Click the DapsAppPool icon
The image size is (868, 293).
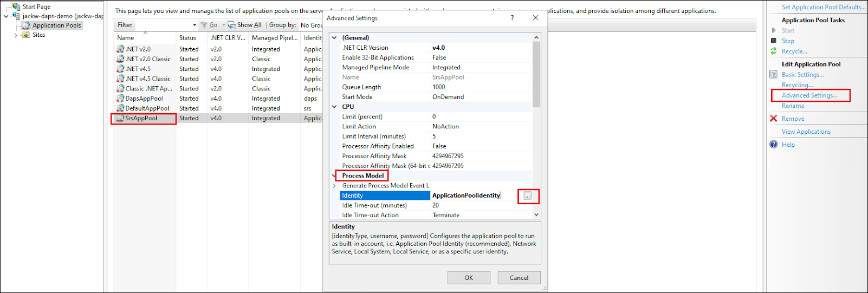pos(120,98)
